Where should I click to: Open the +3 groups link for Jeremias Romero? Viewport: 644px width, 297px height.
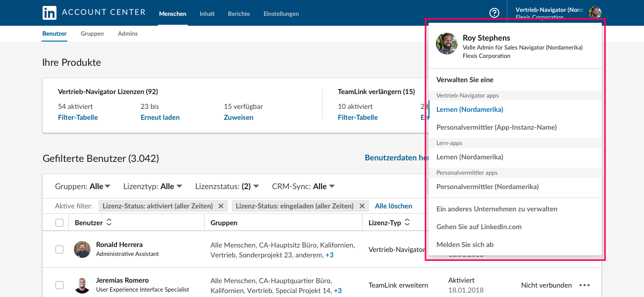pyautogui.click(x=337, y=291)
